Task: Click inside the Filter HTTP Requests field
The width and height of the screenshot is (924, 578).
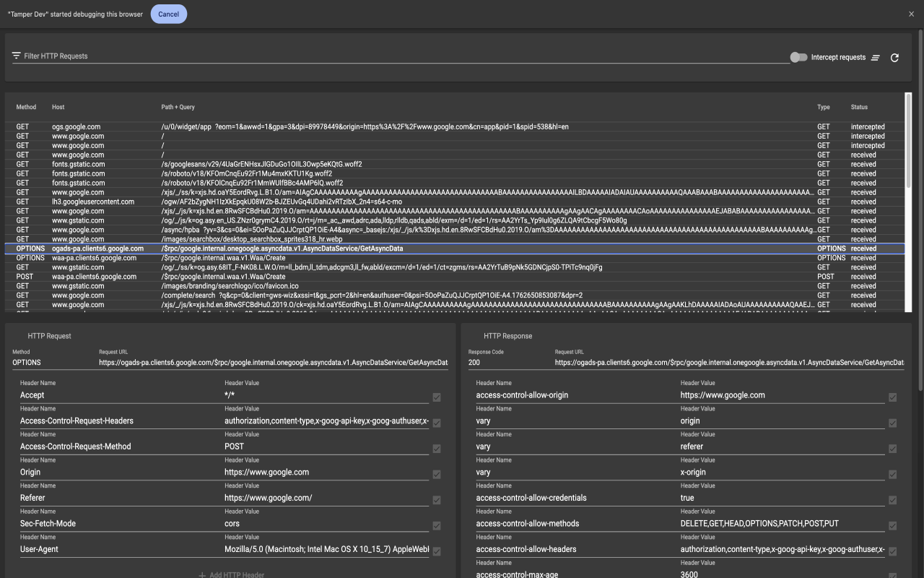Action: tap(289, 56)
